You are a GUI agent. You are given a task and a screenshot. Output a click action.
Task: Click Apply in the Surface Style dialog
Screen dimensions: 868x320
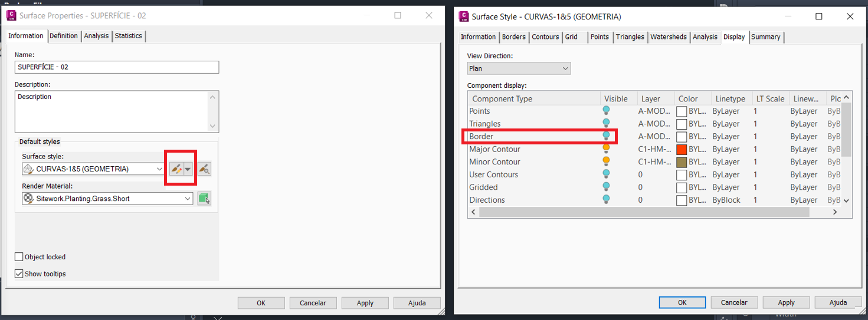coord(786,302)
